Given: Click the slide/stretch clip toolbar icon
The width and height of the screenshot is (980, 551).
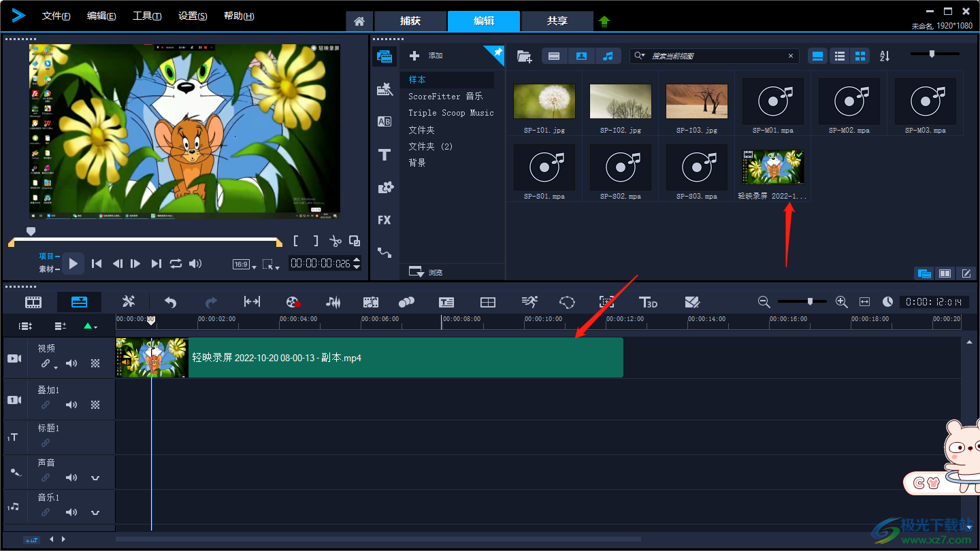Looking at the screenshot, I should [252, 302].
